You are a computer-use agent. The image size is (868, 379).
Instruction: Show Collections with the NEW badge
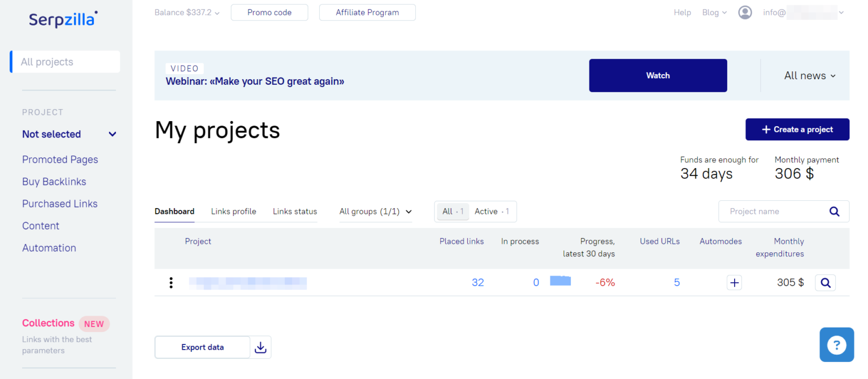48,323
